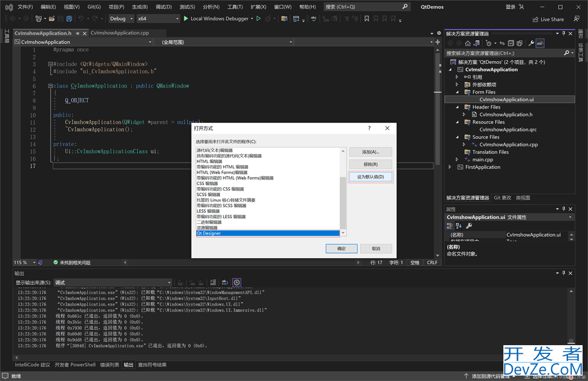The height and width of the screenshot is (381, 588).
Task: Click the Find in Files toolbar icon
Action: pos(284,18)
